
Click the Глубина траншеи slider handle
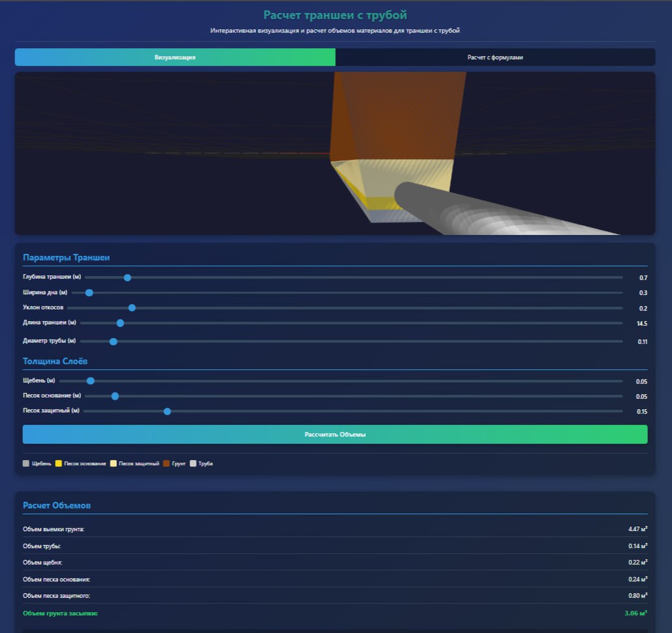tap(127, 277)
